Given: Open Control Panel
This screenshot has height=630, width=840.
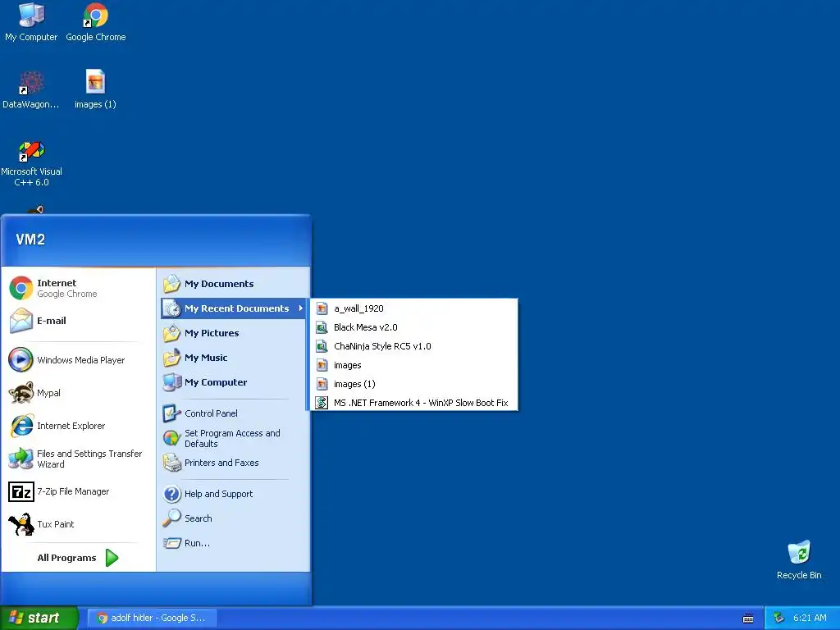Looking at the screenshot, I should (x=233, y=413).
